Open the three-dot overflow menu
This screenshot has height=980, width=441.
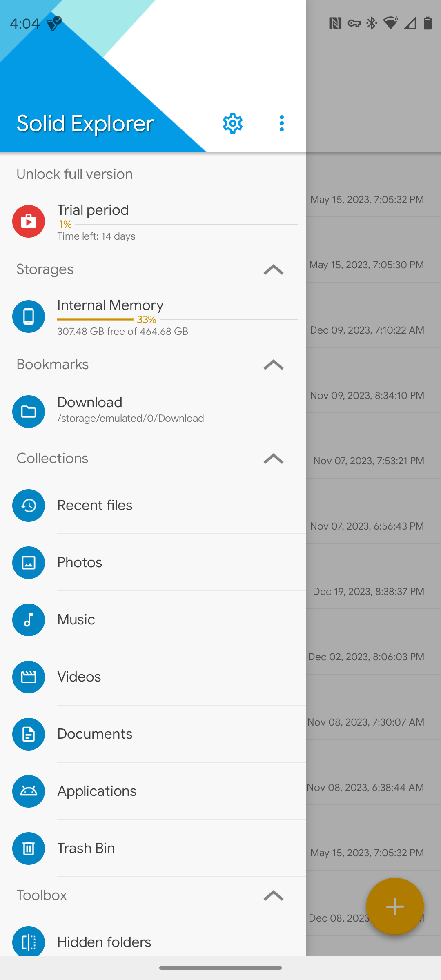click(281, 123)
